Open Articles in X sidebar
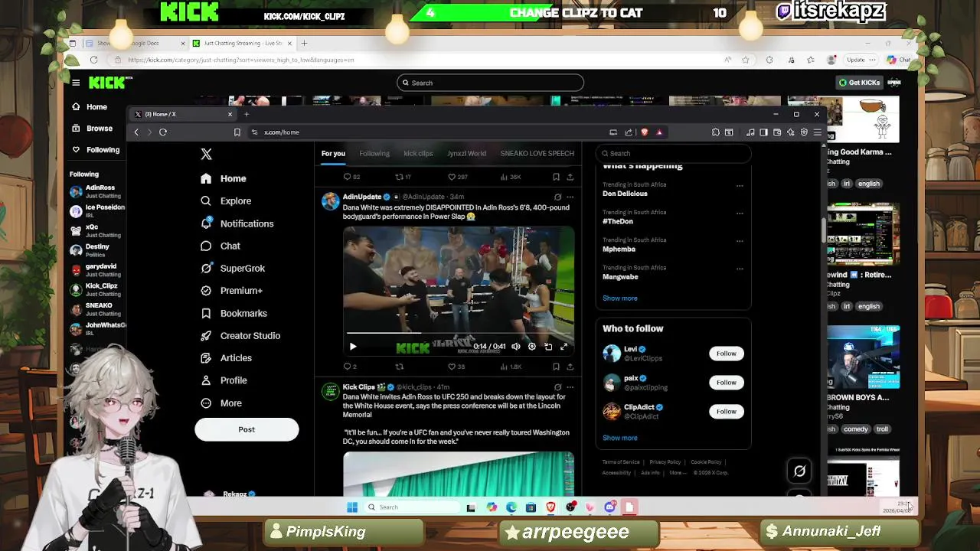The image size is (980, 551). click(x=226, y=357)
